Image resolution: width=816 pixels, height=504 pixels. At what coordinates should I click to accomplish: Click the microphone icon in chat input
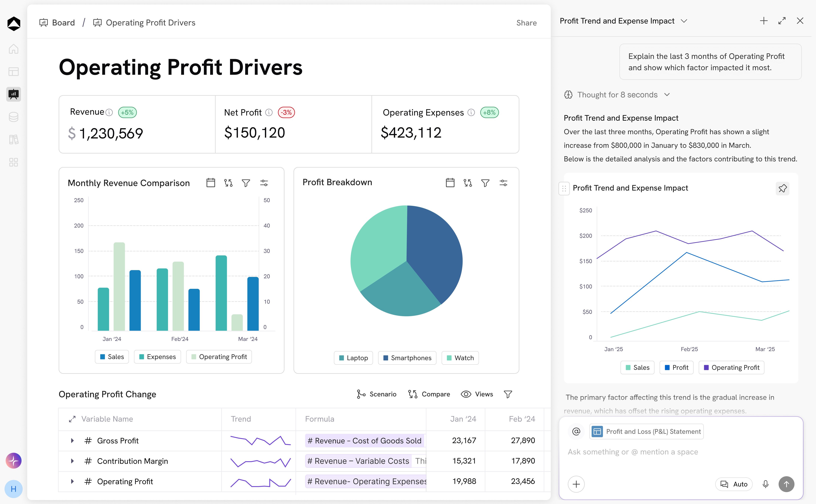coord(766,484)
